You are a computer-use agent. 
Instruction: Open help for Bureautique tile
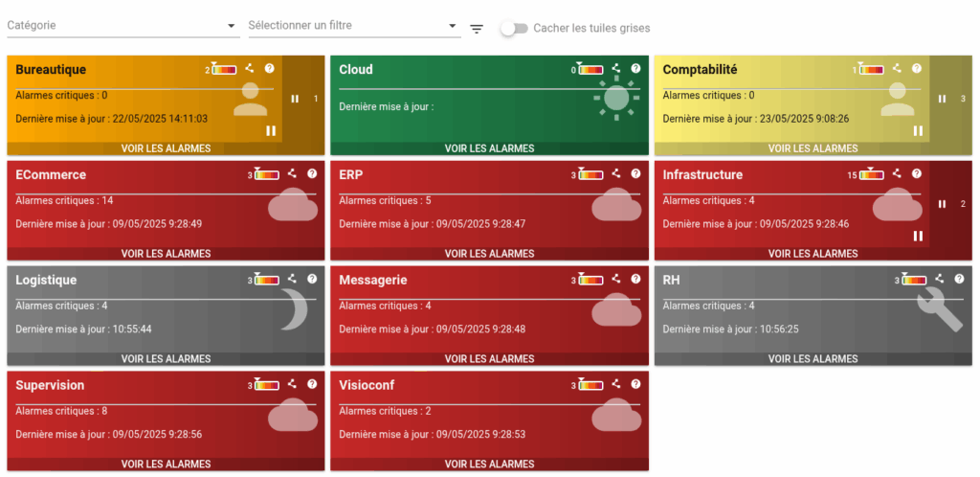(269, 69)
